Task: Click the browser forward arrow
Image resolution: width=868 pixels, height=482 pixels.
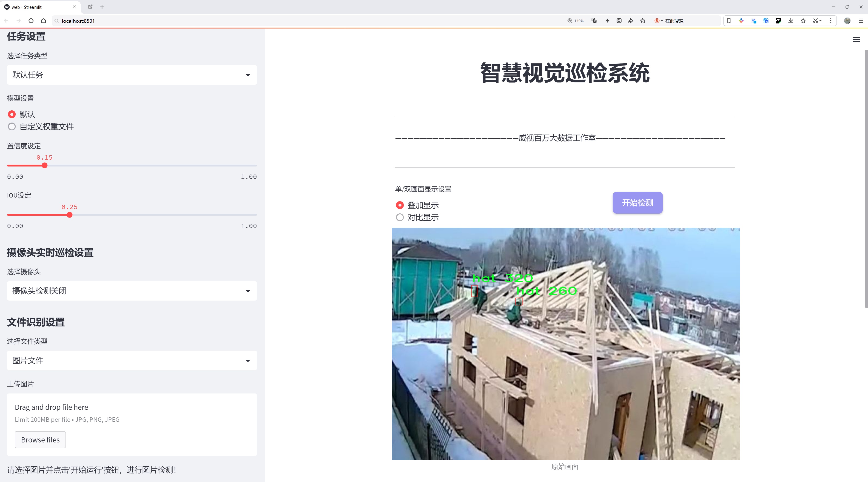Action: 19,20
